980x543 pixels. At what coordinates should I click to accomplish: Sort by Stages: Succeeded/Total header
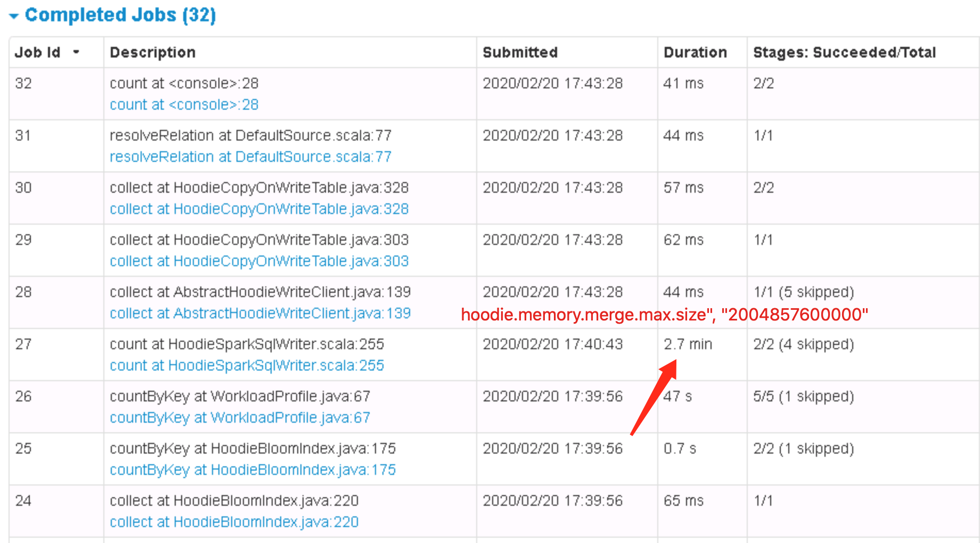coord(844,52)
